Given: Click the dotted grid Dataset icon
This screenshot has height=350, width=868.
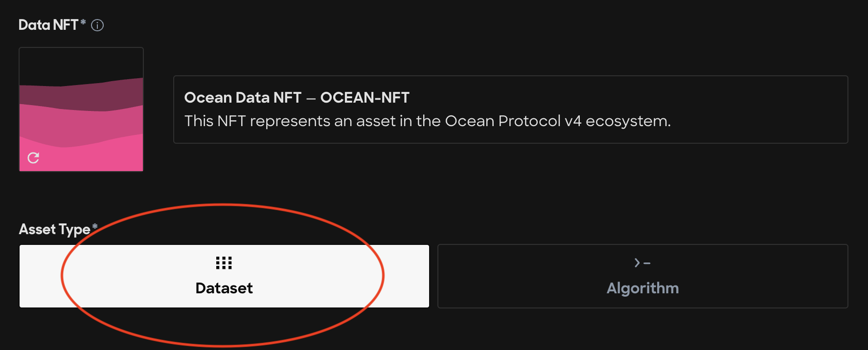Looking at the screenshot, I should click(x=224, y=263).
